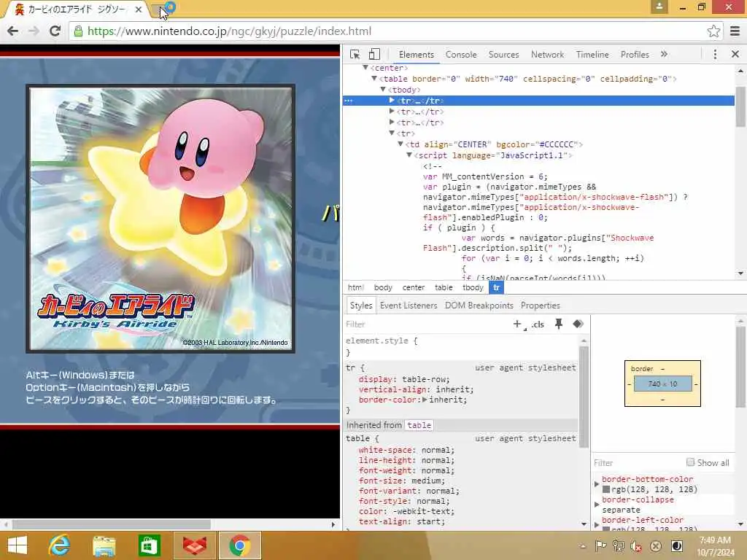Screen dimensions: 747x560
Task: Click the Chrome taskbar icon
Action: pyautogui.click(x=239, y=545)
